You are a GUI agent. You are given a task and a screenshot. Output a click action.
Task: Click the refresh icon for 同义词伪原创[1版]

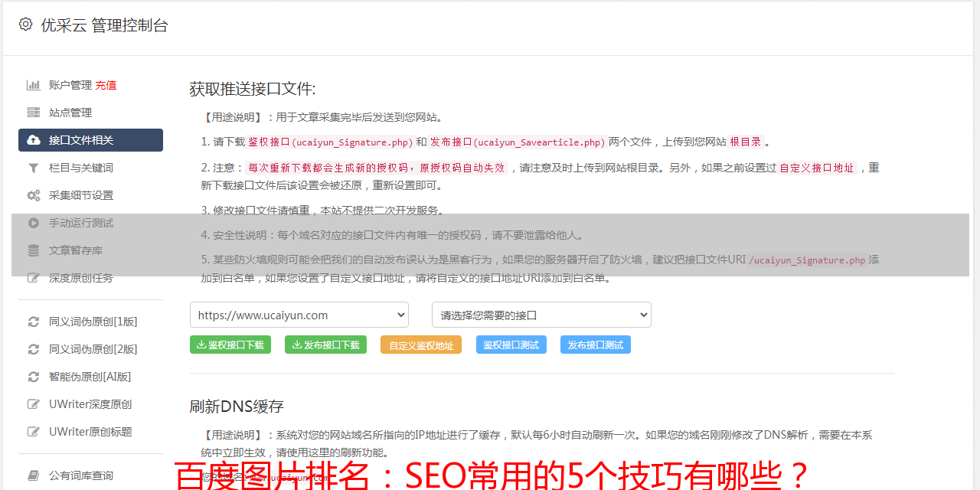pyautogui.click(x=34, y=322)
